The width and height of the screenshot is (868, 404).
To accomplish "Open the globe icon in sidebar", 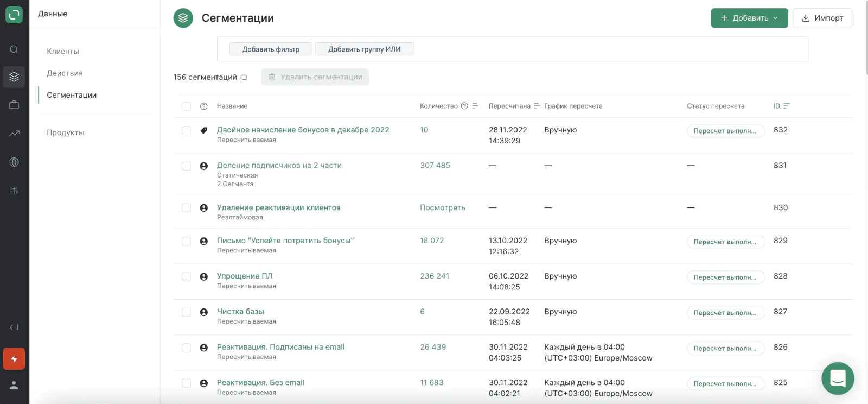I will tap(14, 162).
